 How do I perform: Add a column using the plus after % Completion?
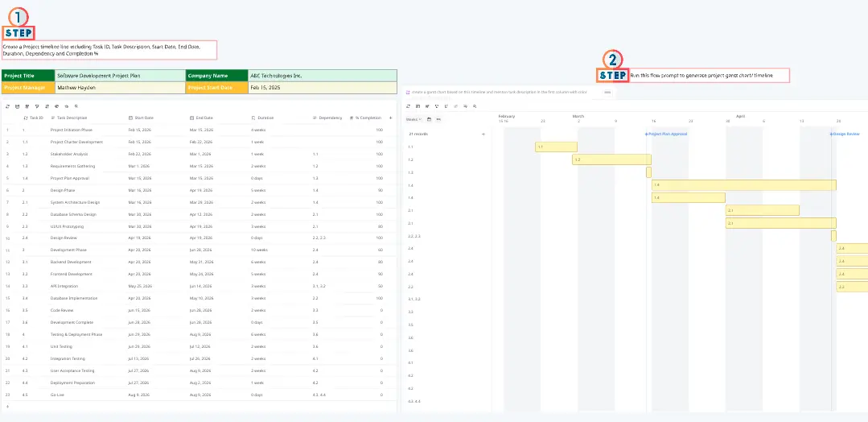click(x=390, y=118)
